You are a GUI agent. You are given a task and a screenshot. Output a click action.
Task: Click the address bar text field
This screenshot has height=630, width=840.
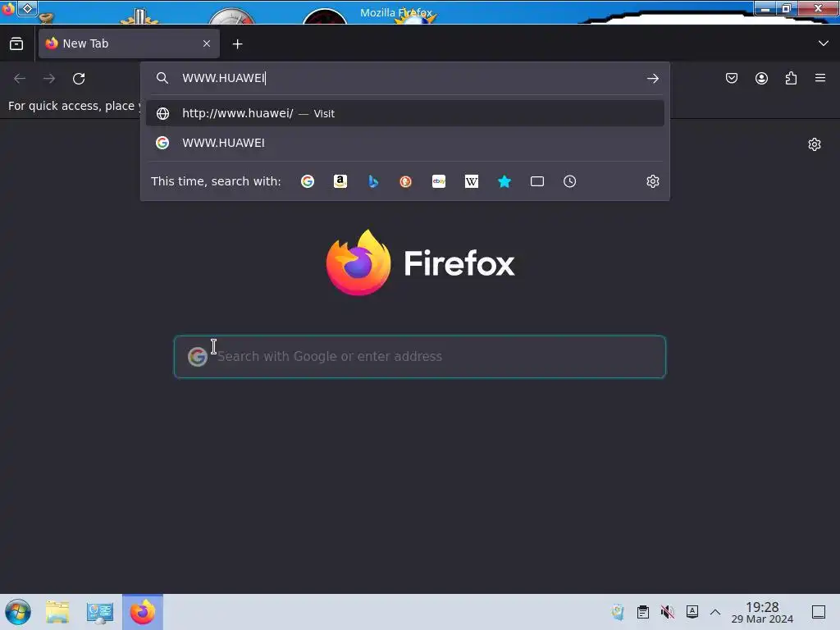point(407,78)
